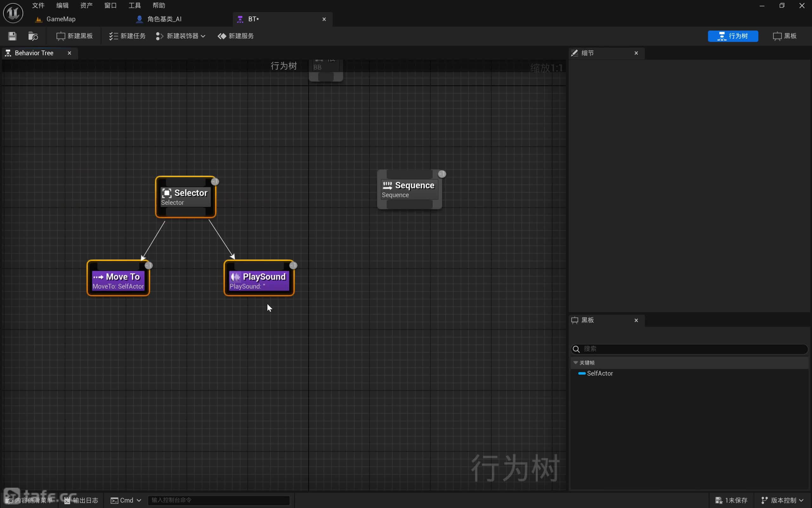Click the PlaySound execution index badge

coord(293,265)
